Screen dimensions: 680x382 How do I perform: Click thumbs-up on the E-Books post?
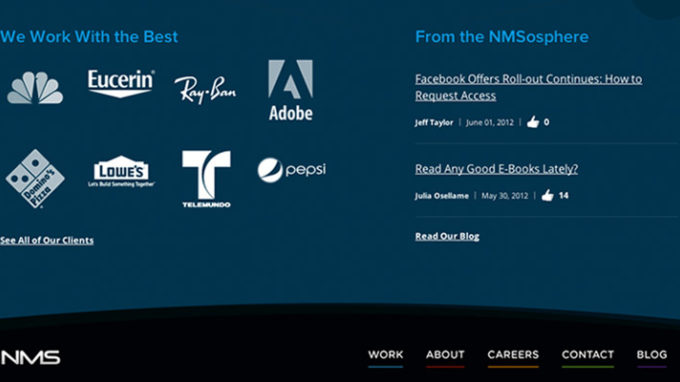[548, 195]
